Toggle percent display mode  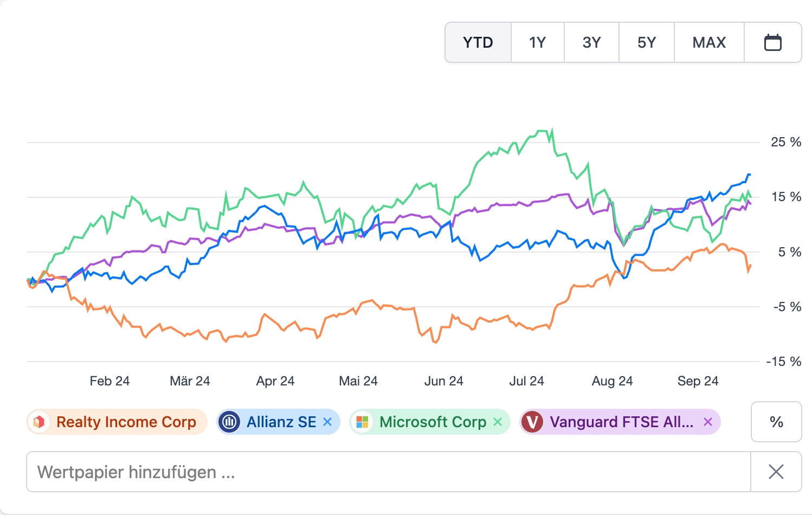pos(776,422)
